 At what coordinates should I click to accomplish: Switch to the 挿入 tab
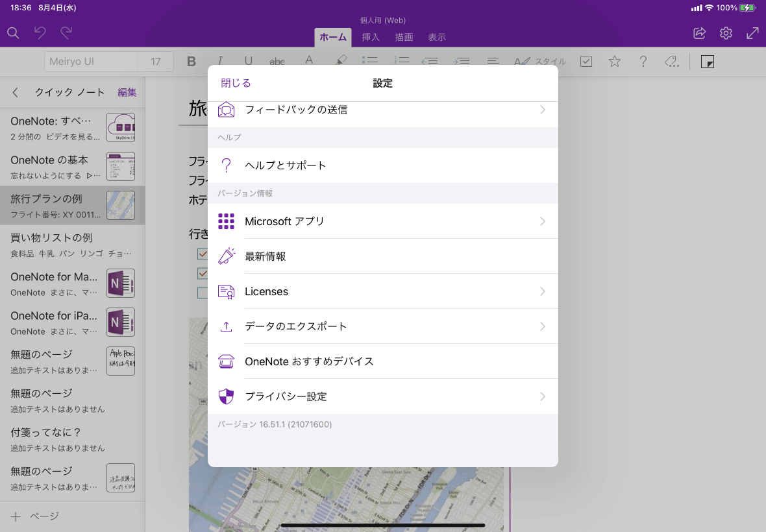click(371, 37)
